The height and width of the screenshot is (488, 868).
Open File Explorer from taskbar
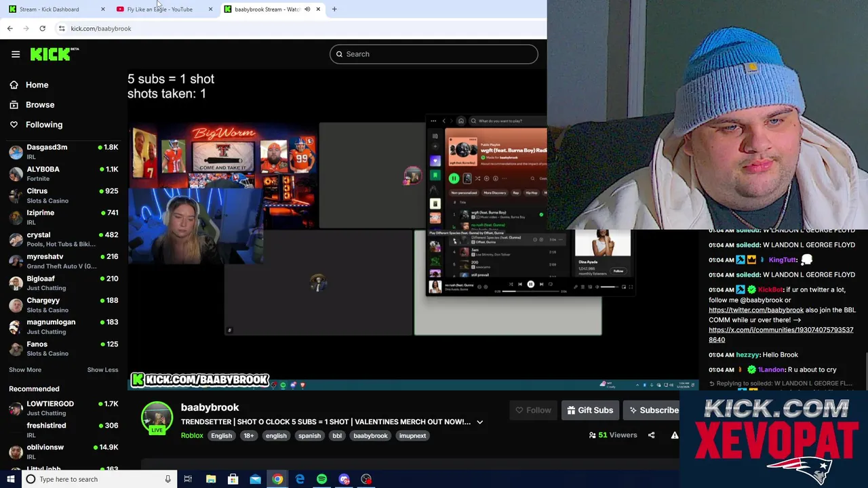[x=211, y=479]
